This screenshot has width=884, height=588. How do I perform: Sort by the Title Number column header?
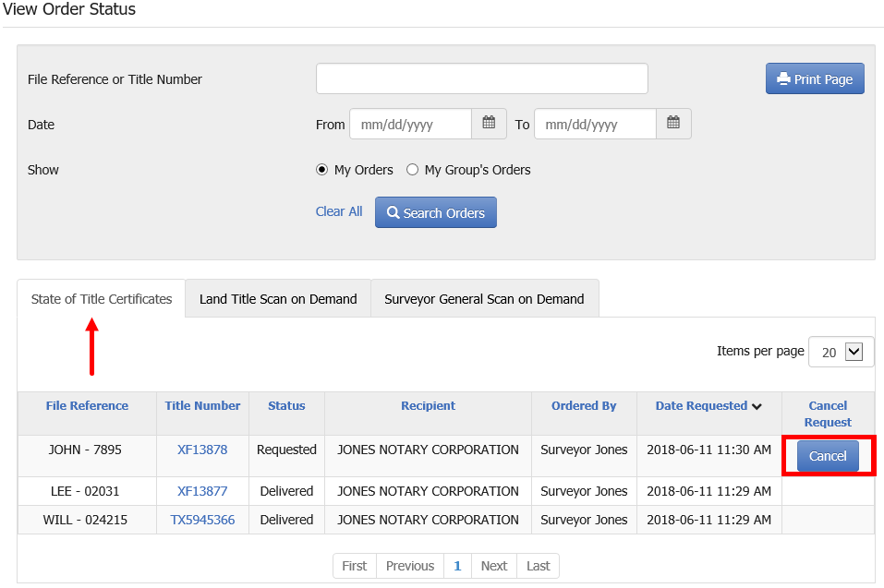(x=202, y=405)
